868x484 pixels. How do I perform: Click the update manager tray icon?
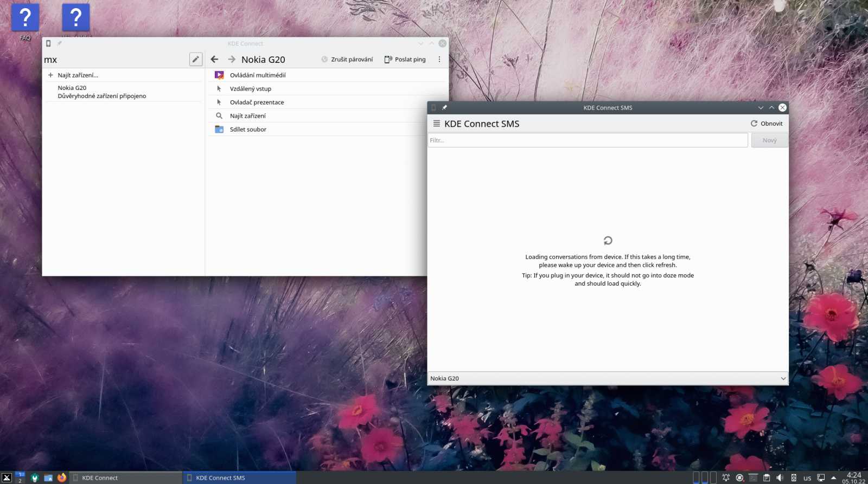click(739, 477)
